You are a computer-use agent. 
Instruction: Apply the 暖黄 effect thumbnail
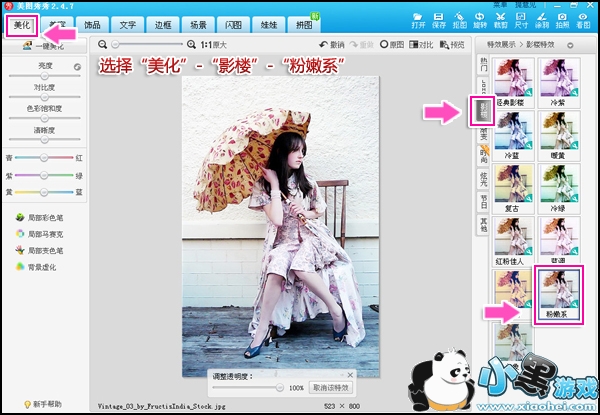pyautogui.click(x=559, y=135)
